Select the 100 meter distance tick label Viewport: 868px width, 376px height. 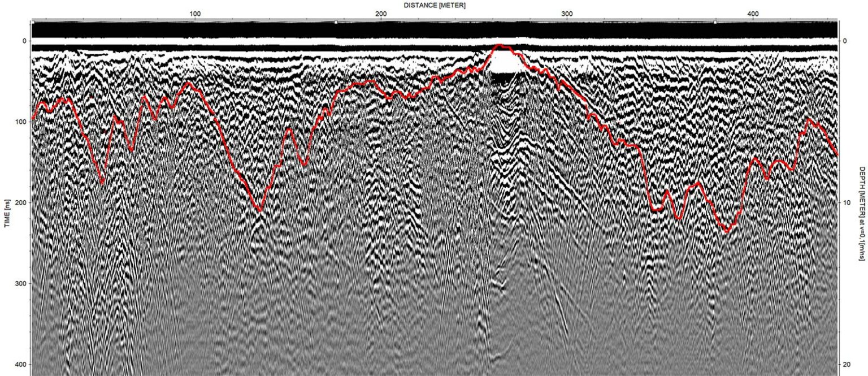[x=195, y=14]
